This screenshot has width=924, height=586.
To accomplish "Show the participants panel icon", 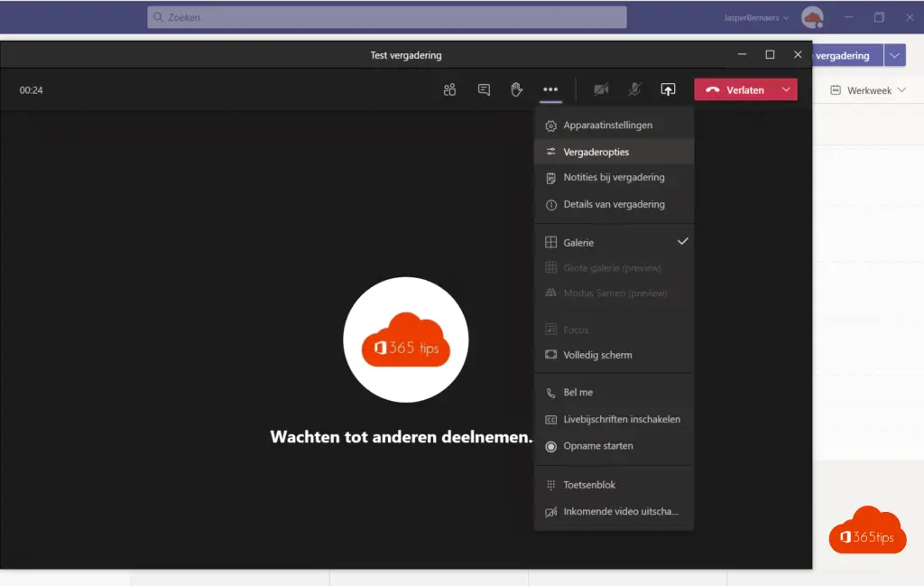I will tap(449, 89).
